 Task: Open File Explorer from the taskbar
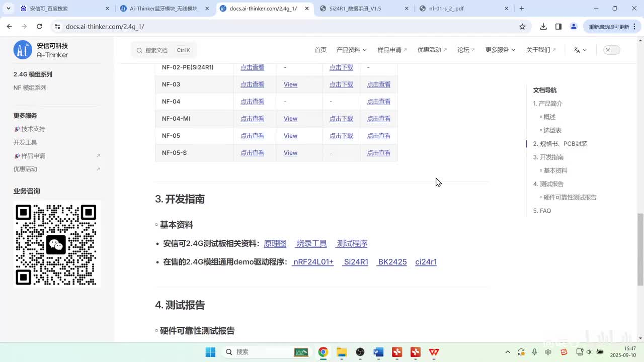(342, 352)
